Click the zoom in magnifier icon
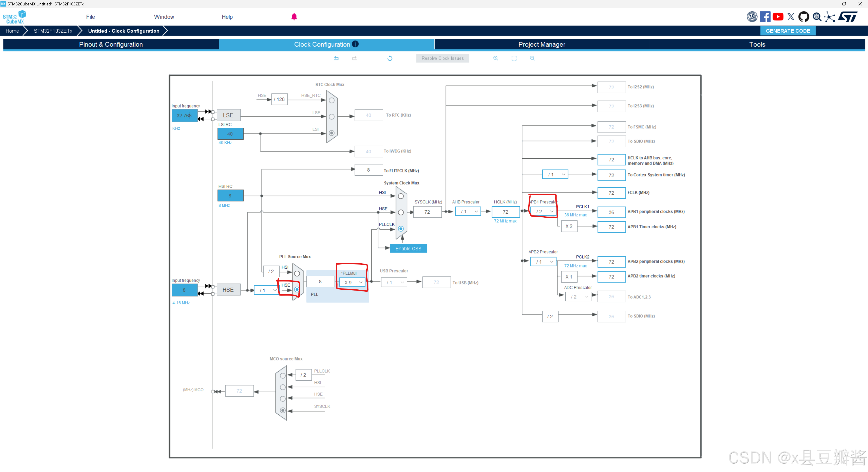The height and width of the screenshot is (472, 868). pos(495,58)
